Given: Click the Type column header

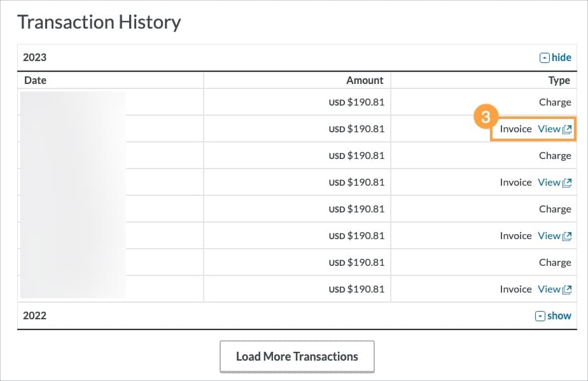Looking at the screenshot, I should [x=559, y=80].
